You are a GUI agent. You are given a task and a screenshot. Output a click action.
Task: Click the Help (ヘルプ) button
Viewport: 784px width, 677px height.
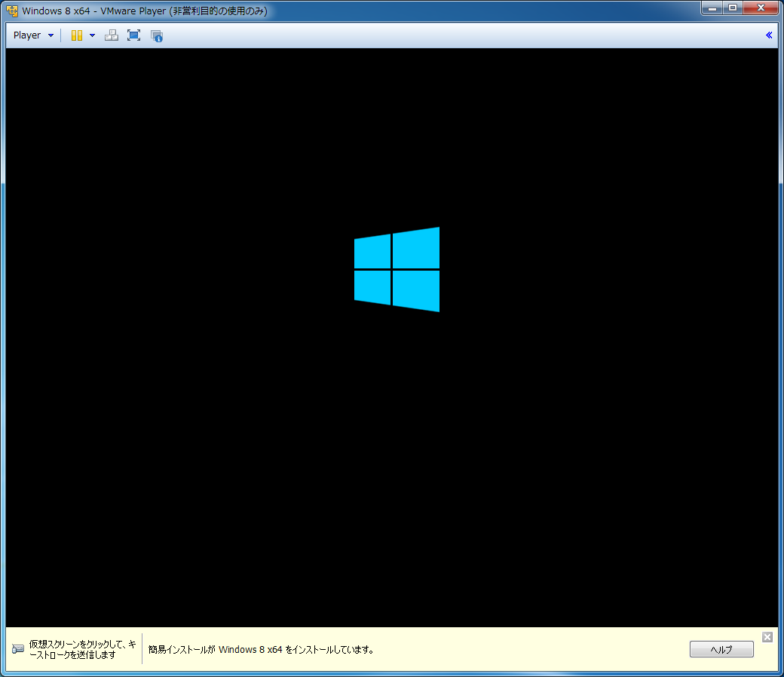coord(721,649)
